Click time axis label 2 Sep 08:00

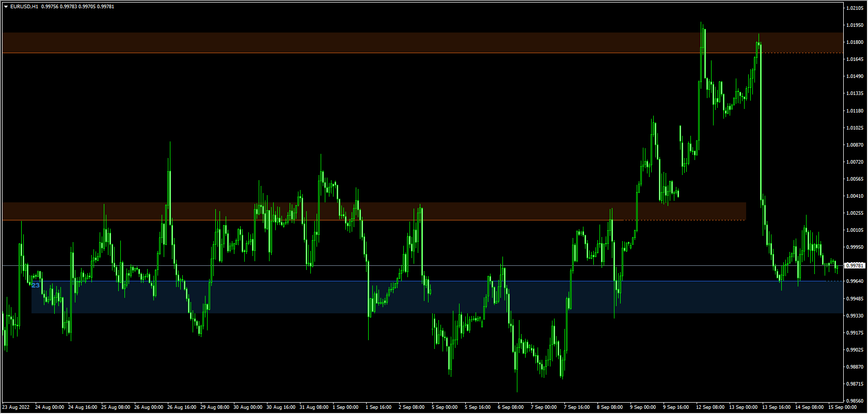click(x=412, y=407)
